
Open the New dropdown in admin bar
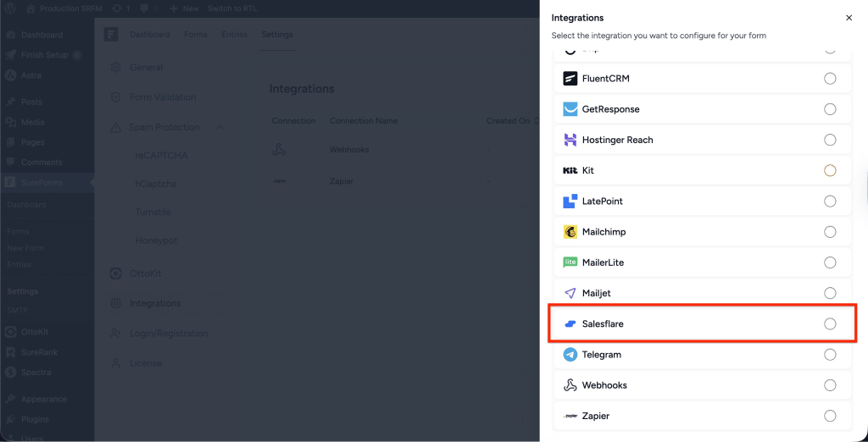(x=184, y=8)
